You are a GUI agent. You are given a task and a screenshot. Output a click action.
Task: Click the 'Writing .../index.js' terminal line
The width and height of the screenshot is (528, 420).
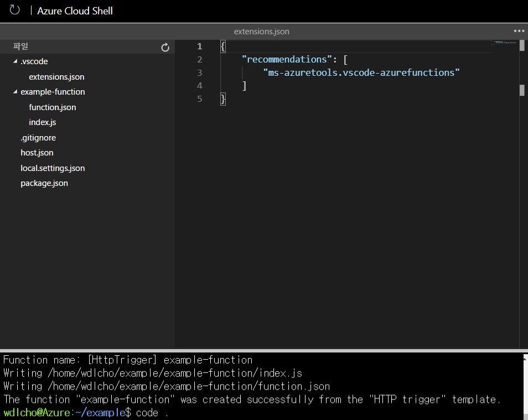[x=153, y=373]
